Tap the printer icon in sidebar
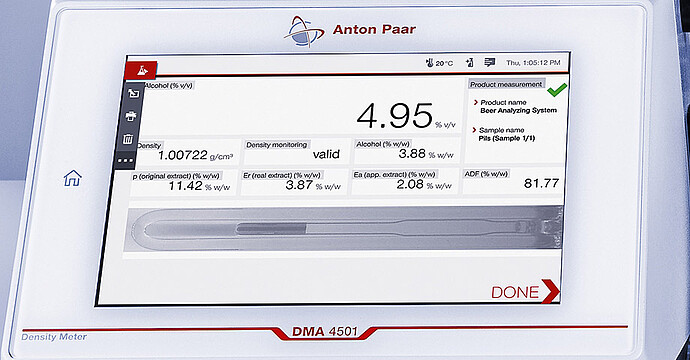690x360 pixels. coord(131,116)
